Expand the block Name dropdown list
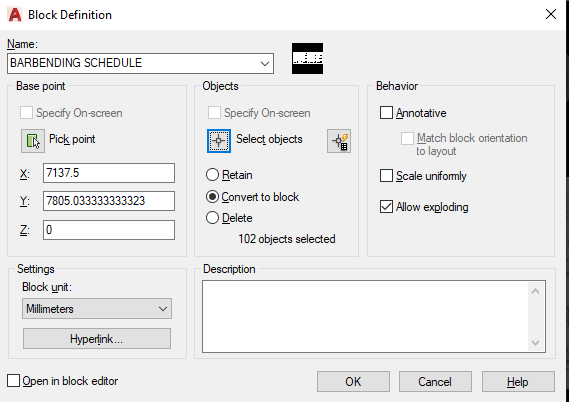Image resolution: width=569 pixels, height=402 pixels. click(265, 63)
